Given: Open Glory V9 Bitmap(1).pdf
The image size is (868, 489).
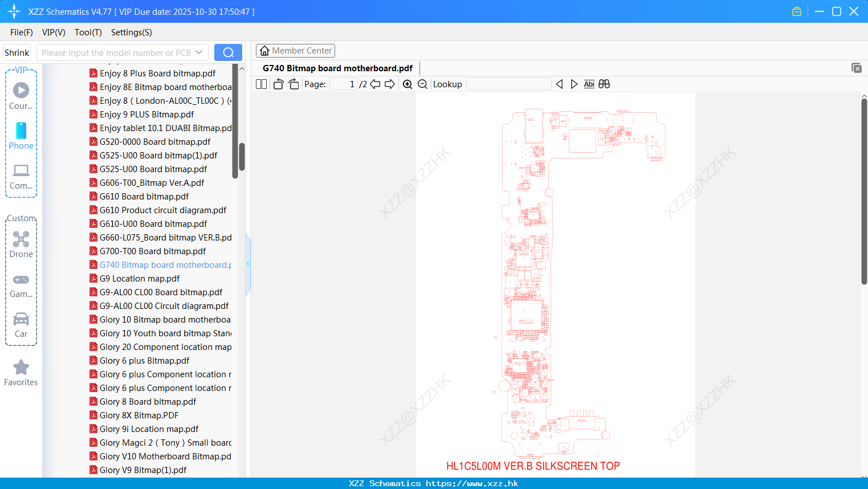Looking at the screenshot, I should 138,470.
